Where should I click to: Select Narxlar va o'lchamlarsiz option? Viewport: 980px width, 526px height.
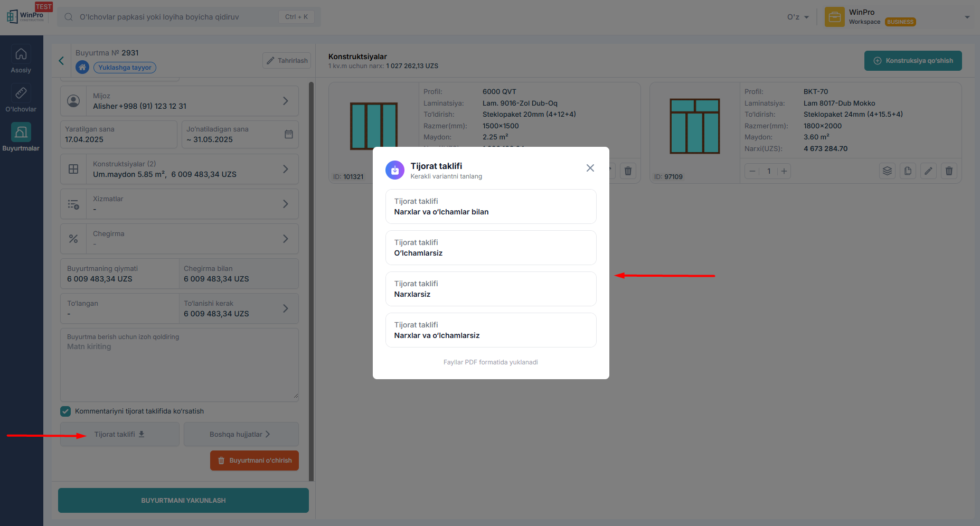coord(491,330)
